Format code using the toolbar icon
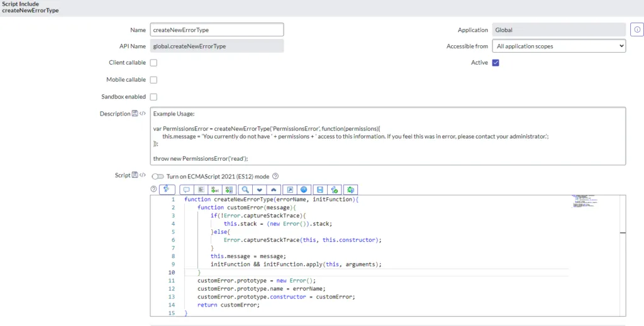Viewport: 644px width, 326px height. (201, 190)
